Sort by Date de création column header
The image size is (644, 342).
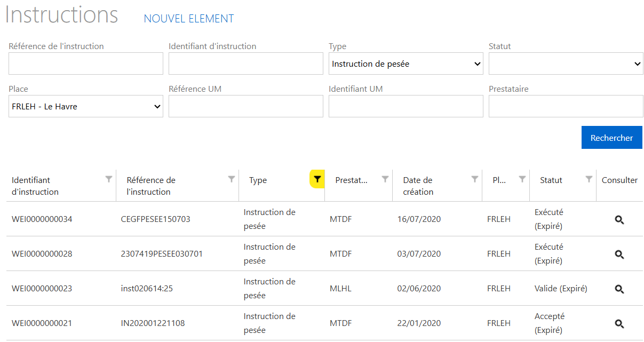pyautogui.click(x=418, y=186)
